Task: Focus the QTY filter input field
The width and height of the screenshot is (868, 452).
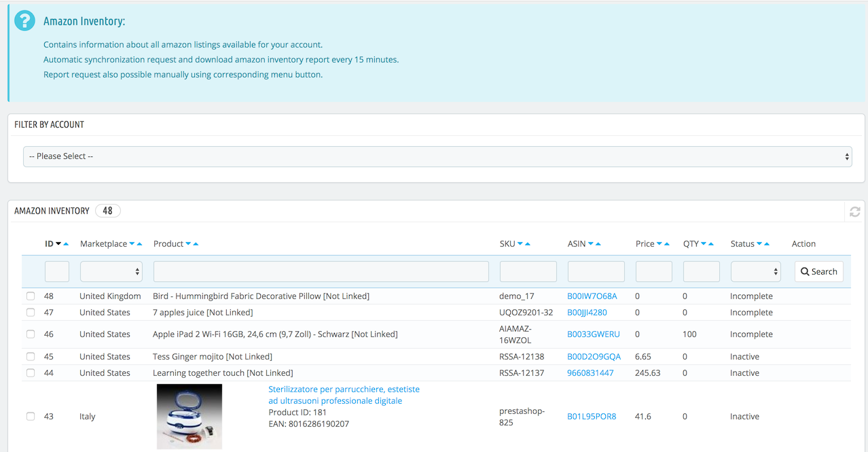Action: click(702, 271)
